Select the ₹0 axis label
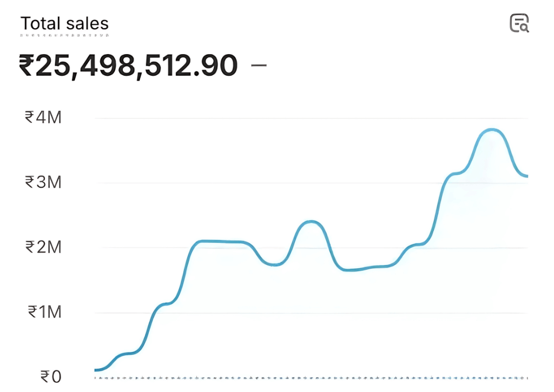This screenshot has width=554, height=392. (x=51, y=376)
